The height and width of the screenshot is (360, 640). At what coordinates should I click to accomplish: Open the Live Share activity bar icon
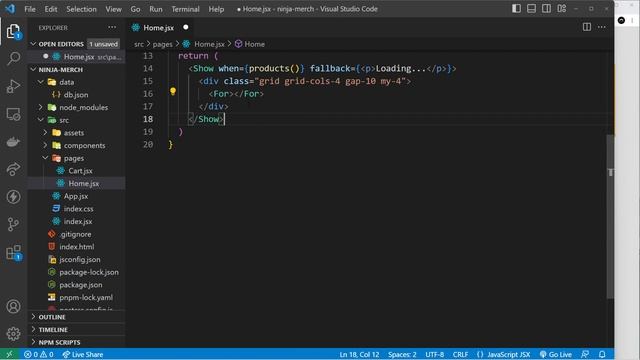(x=13, y=169)
